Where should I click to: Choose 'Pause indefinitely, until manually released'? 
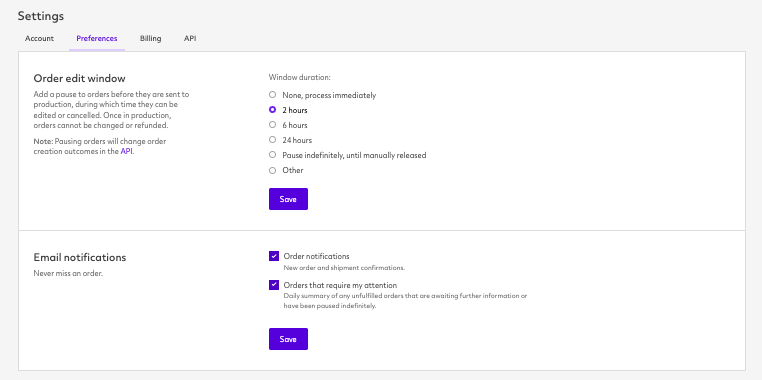(273, 155)
